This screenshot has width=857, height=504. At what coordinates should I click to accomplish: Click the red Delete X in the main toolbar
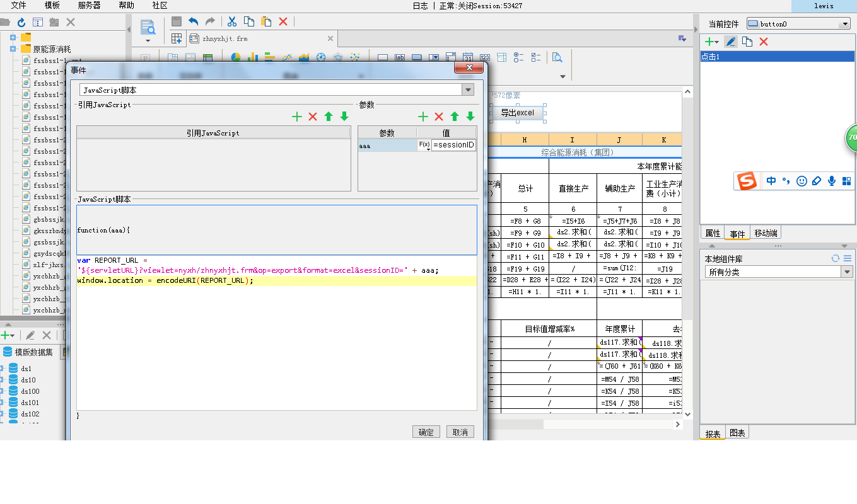pos(283,21)
